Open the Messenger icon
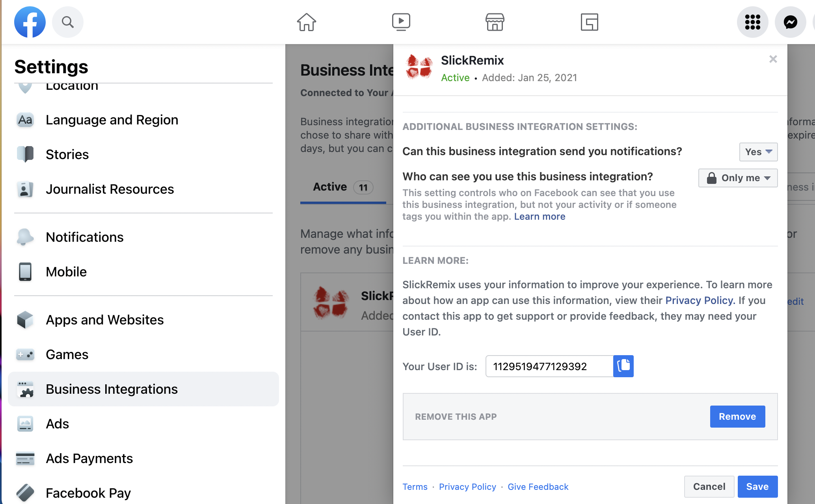Image resolution: width=815 pixels, height=504 pixels. click(x=791, y=22)
